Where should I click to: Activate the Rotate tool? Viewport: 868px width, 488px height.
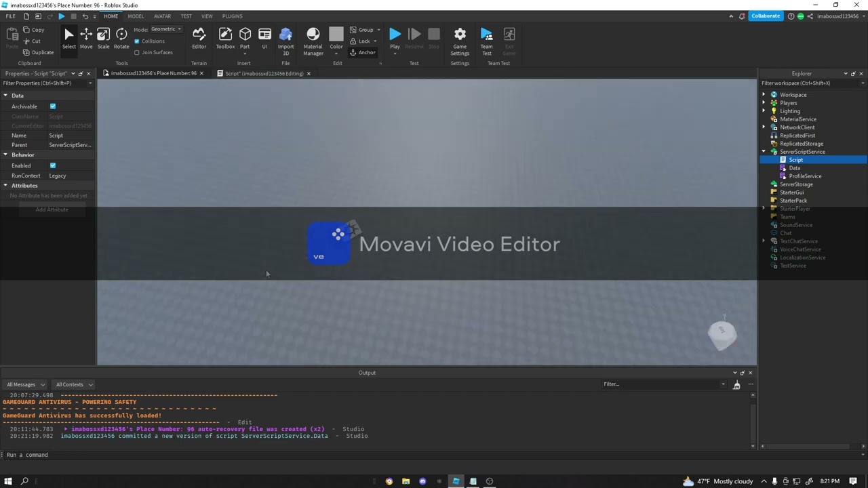[121, 38]
